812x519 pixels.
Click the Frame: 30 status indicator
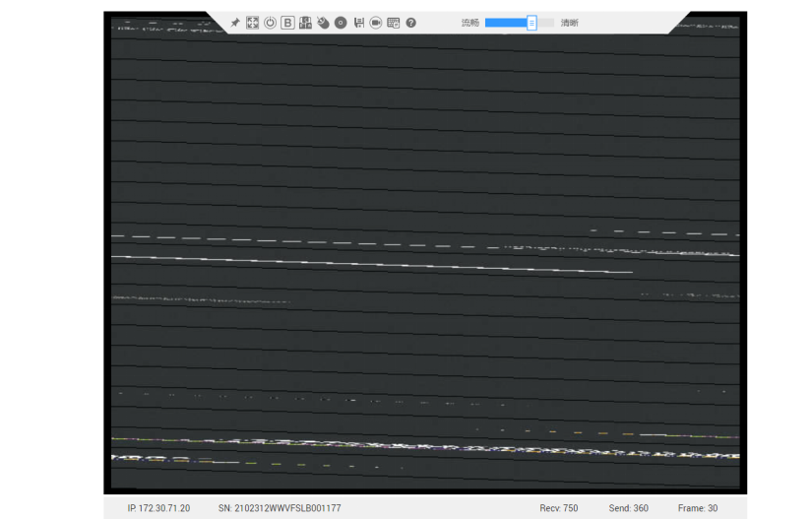coord(698,508)
